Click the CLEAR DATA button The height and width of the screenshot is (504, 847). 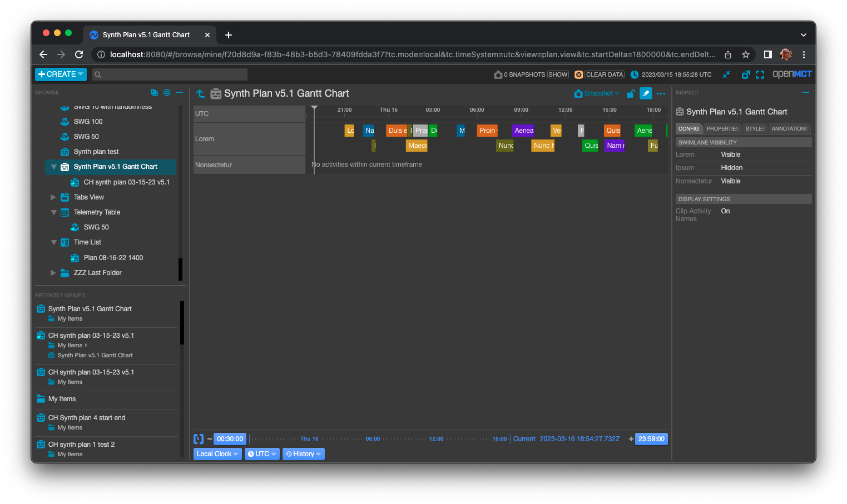tap(605, 74)
